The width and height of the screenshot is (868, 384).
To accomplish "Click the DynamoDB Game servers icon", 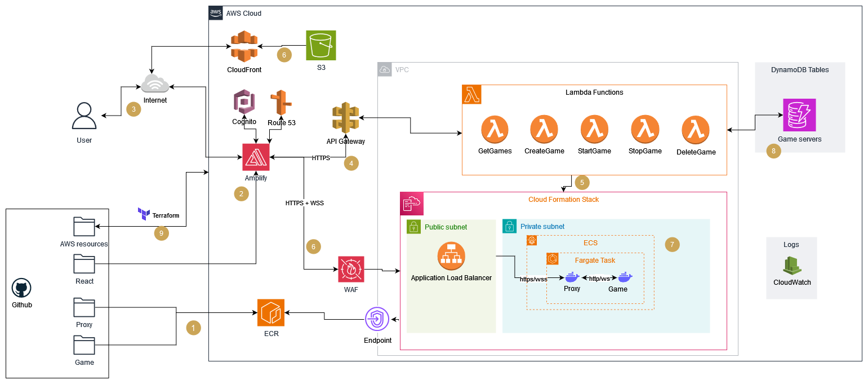I will (799, 115).
